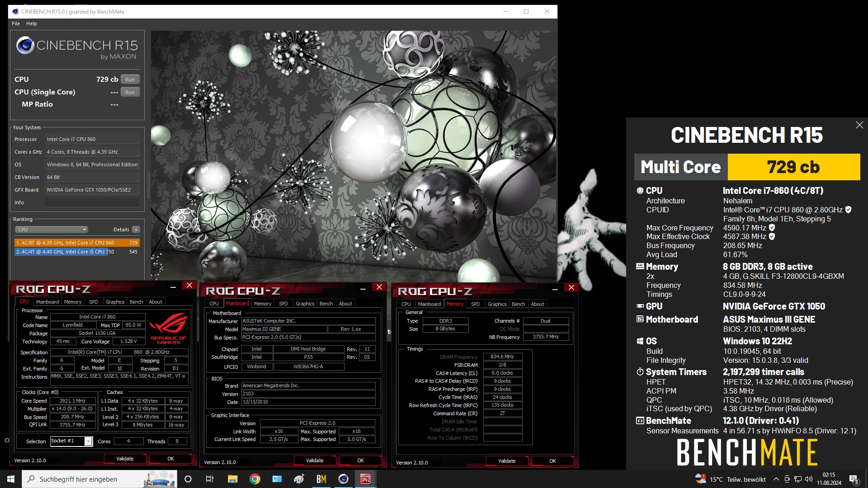Open the Help menu in Cinebench
This screenshot has width=868, height=488.
[32, 23]
